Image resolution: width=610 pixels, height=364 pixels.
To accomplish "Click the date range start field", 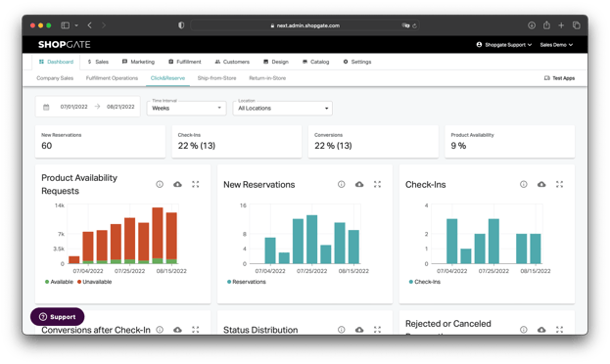I will point(73,107).
